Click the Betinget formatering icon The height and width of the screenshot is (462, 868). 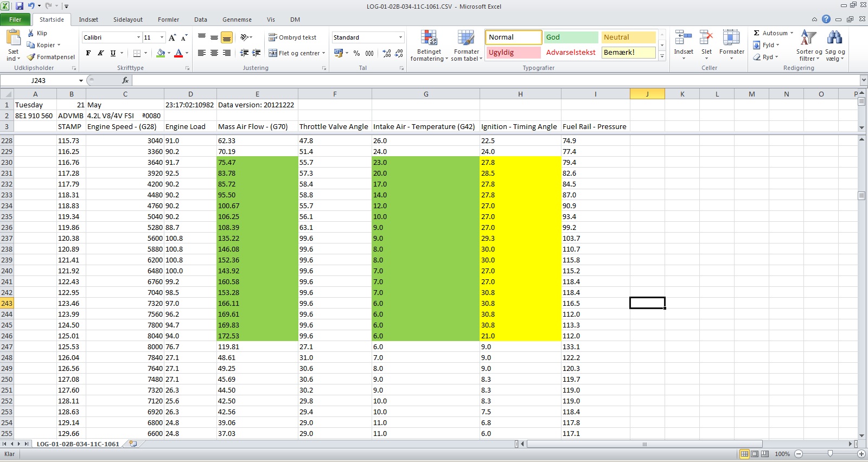click(429, 39)
